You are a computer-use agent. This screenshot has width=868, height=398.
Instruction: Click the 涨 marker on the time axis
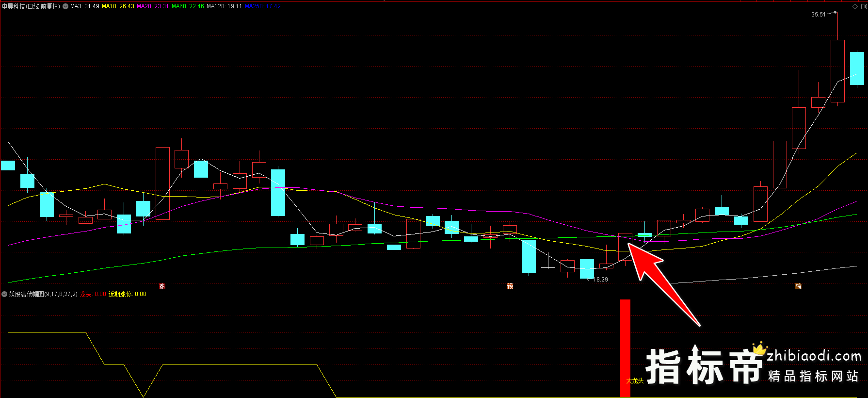(x=162, y=286)
